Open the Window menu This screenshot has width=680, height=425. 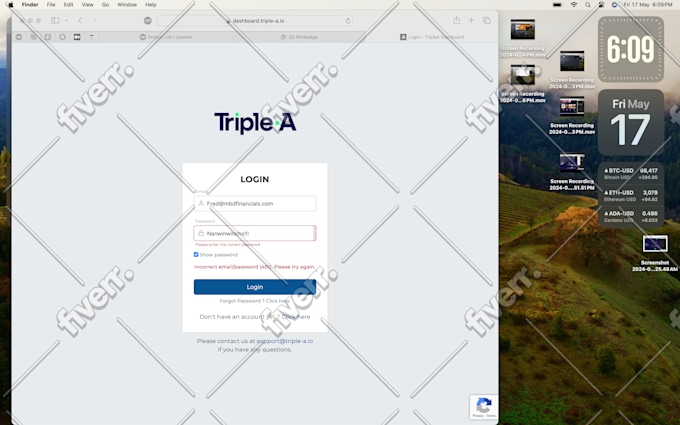(127, 5)
